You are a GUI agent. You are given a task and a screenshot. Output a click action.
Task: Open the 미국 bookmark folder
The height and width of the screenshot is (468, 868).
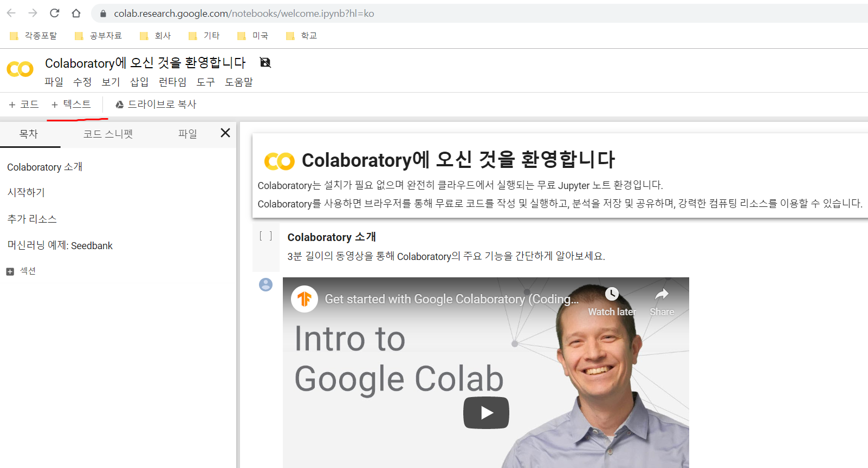click(253, 36)
